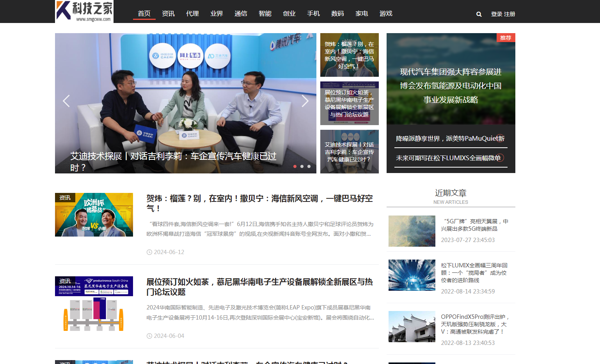Open the 家电 nav menu item
Screen dimensions: 600x364
(x=362, y=14)
